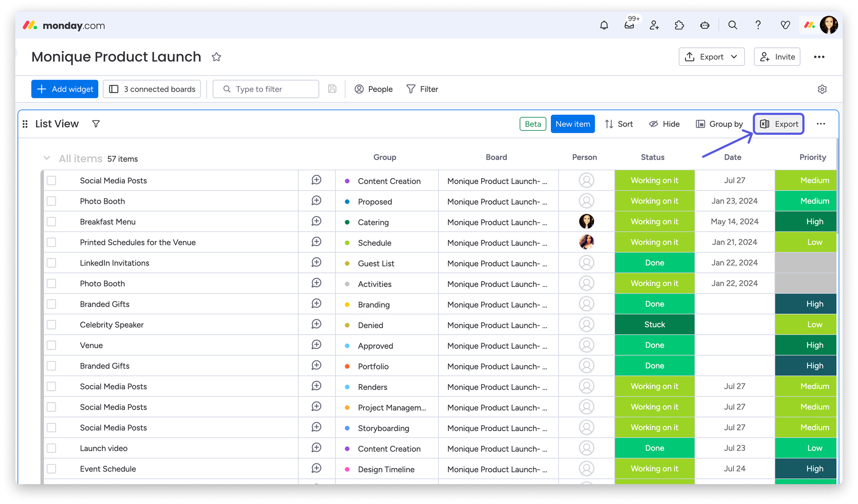
Task: Open the Sort menu in List View
Action: click(619, 124)
